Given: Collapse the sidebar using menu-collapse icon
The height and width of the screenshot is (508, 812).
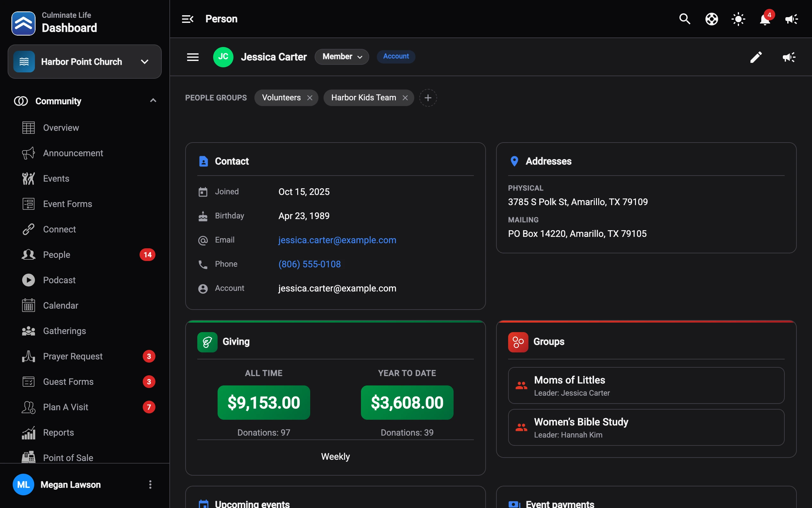Looking at the screenshot, I should click(x=187, y=19).
